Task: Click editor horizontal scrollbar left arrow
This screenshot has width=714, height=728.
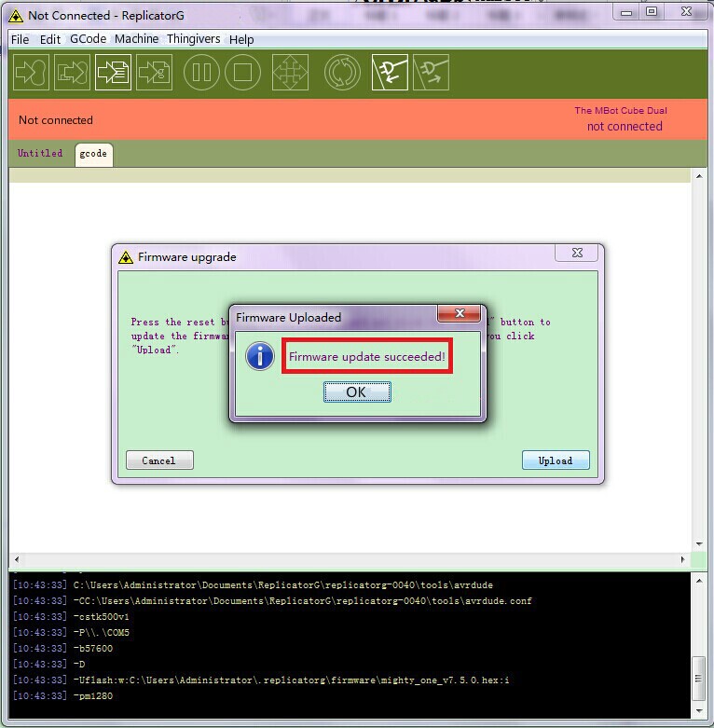Action: [17, 559]
